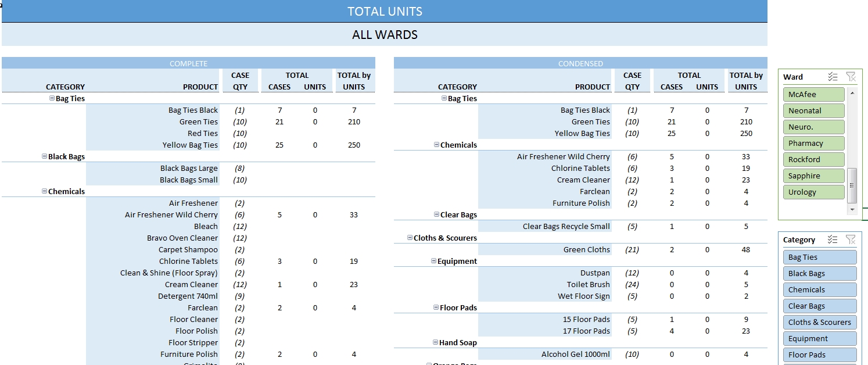Enable multi-select in the Category slicer
This screenshot has width=868, height=365.
(x=833, y=239)
